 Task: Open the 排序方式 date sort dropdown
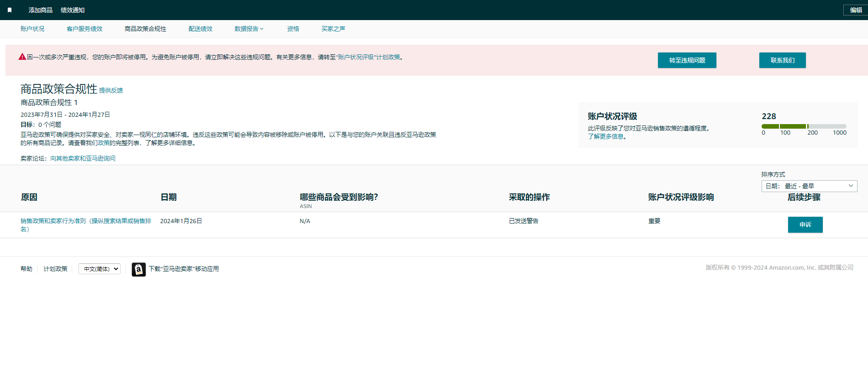point(809,186)
